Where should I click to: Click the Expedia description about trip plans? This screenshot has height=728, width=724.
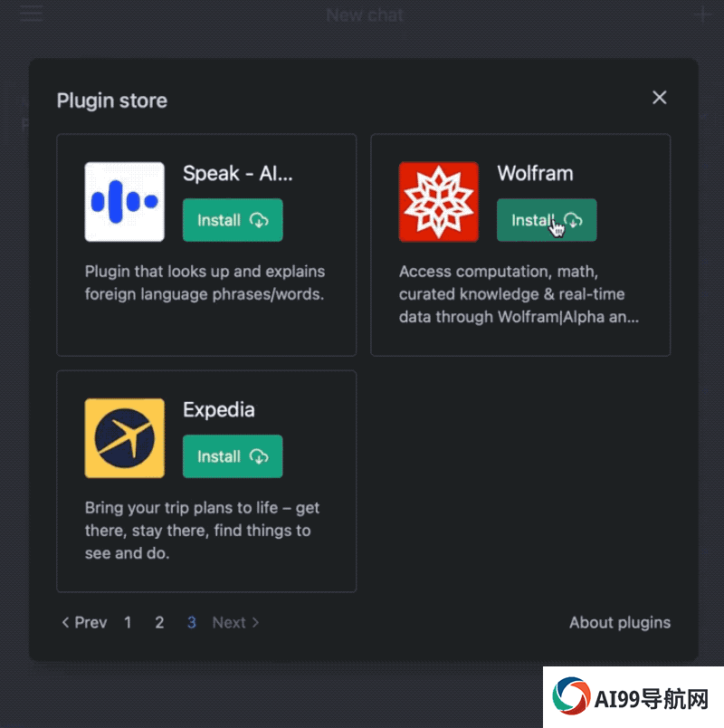click(x=203, y=531)
